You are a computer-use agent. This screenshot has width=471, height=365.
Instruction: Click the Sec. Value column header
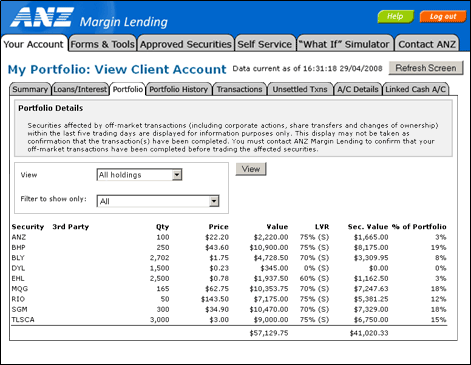pyautogui.click(x=368, y=227)
